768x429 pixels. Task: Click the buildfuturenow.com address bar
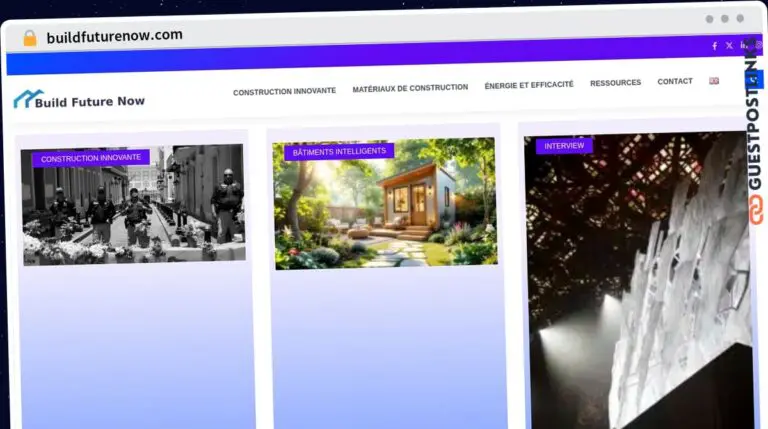click(115, 35)
